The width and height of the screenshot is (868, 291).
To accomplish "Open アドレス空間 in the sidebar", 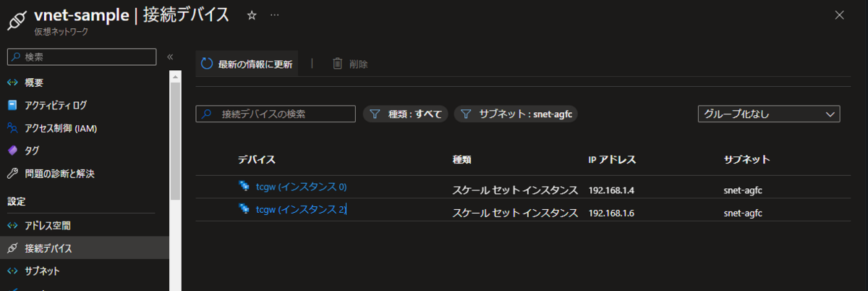I will [48, 225].
